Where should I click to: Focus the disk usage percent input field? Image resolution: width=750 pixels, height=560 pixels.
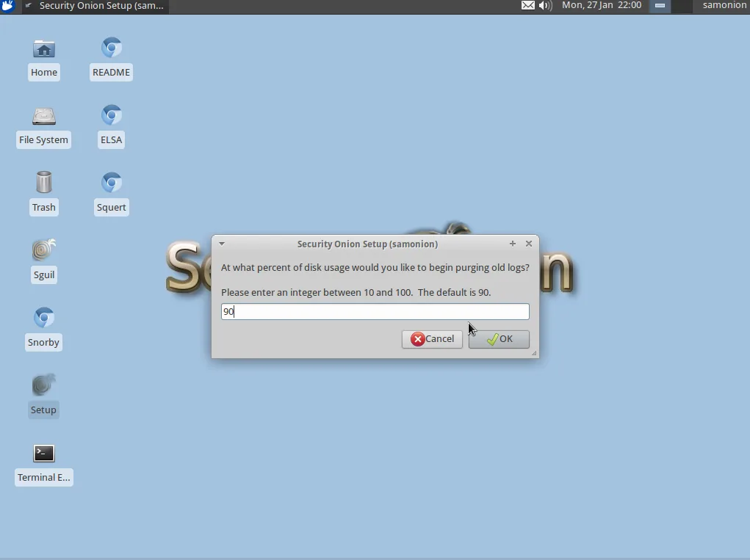(x=375, y=311)
